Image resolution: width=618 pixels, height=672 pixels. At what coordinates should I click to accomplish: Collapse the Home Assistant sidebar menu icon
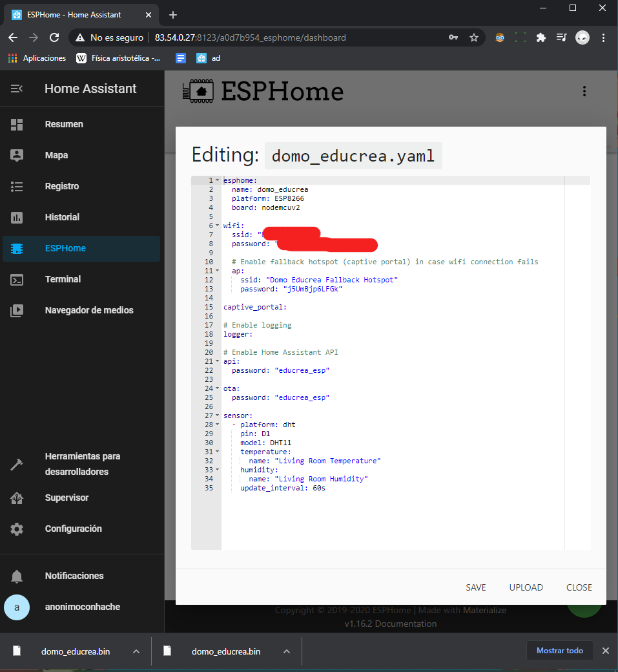pyautogui.click(x=17, y=89)
